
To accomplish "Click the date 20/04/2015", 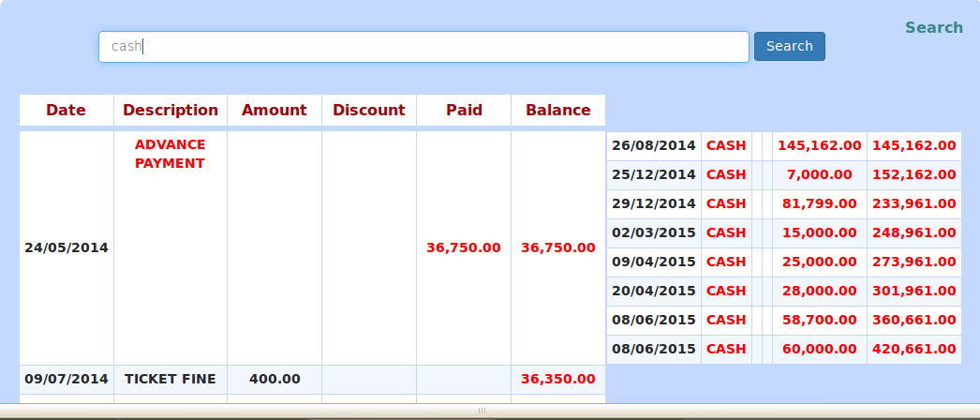I will [x=654, y=291].
